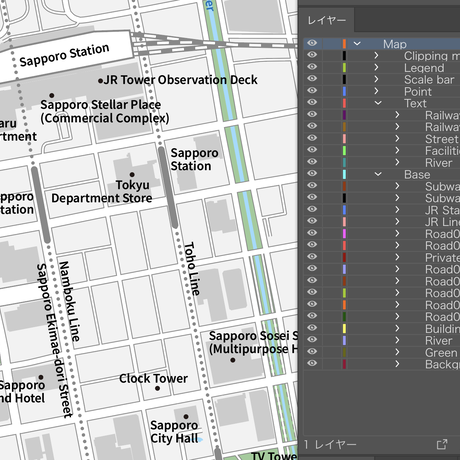This screenshot has width=460, height=460.
Task: Expand the Facilities sublayer
Action: tap(397, 150)
